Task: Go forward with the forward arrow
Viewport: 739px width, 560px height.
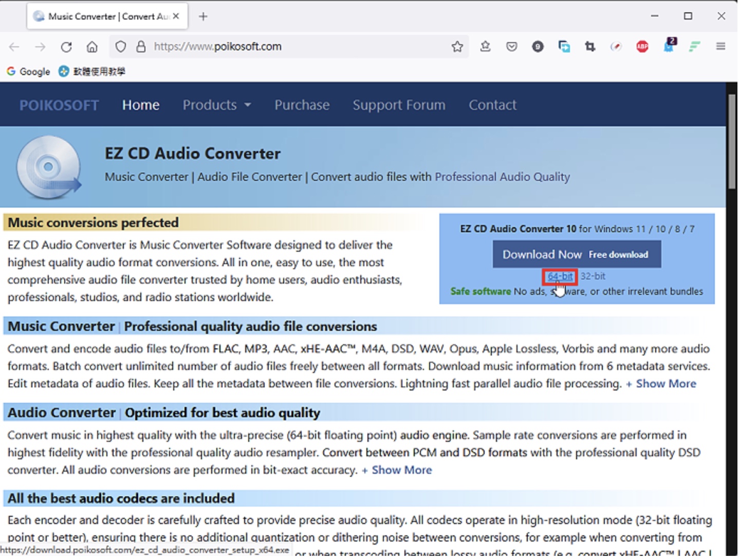Action: click(x=40, y=47)
